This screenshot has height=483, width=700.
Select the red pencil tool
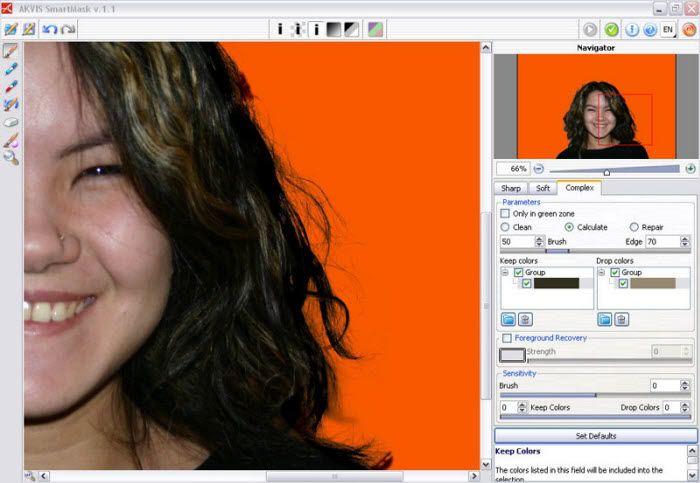pyautogui.click(x=11, y=87)
